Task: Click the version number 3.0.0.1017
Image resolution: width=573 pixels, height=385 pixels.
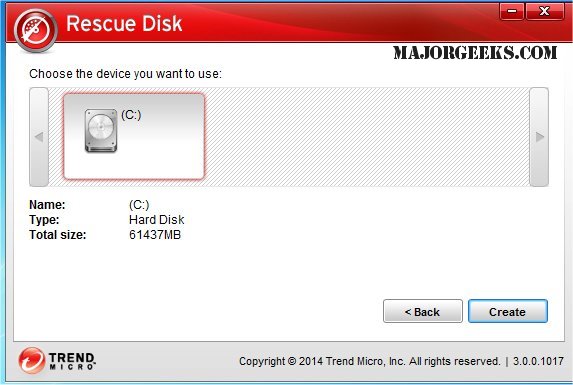Action: click(538, 361)
